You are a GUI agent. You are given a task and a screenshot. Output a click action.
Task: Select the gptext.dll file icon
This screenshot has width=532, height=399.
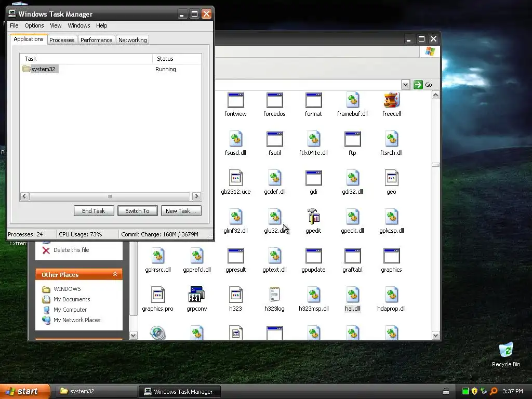[274, 256]
